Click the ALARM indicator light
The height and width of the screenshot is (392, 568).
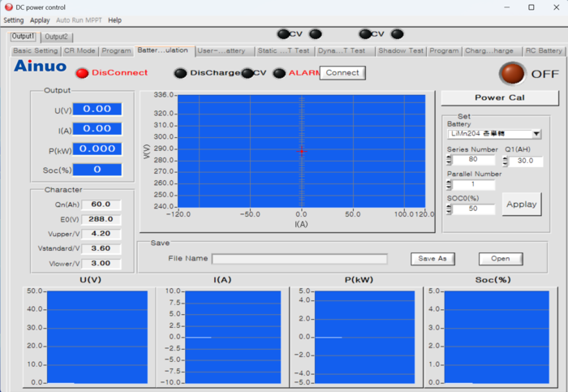[x=279, y=73]
